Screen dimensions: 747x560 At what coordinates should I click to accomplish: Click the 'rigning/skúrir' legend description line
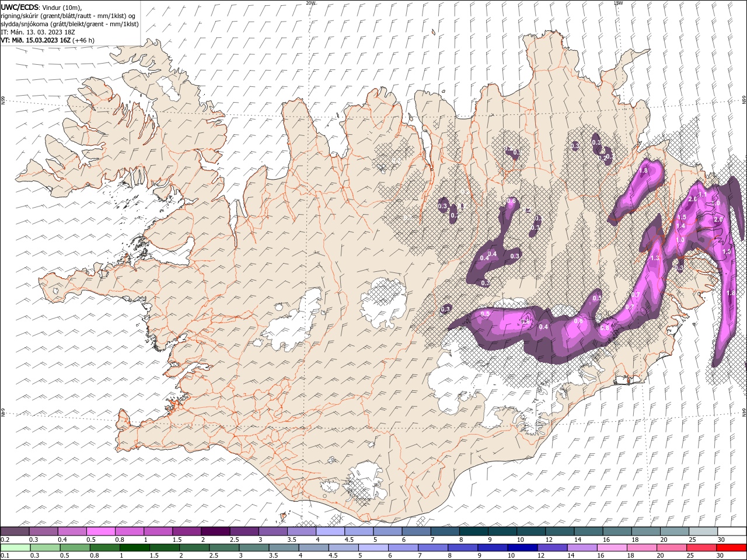pos(68,15)
